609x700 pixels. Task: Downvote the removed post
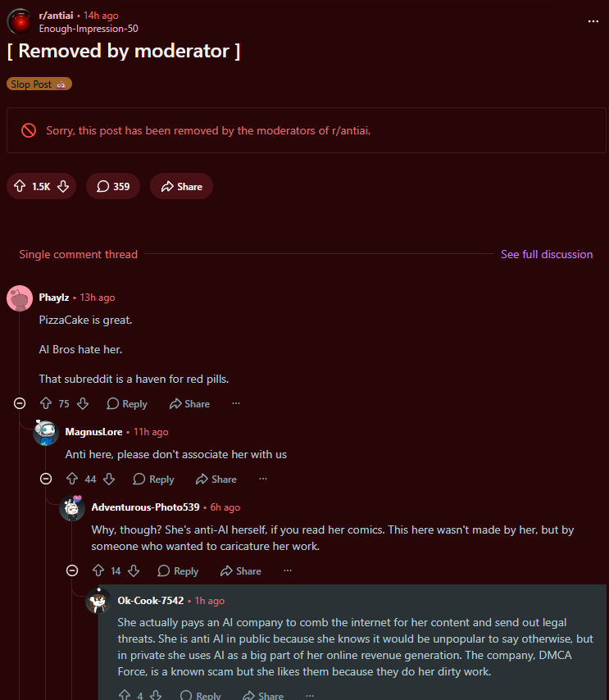[x=63, y=186]
